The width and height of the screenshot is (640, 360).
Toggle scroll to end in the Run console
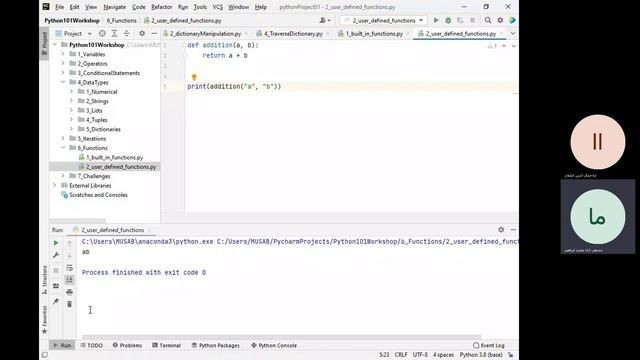(69, 280)
